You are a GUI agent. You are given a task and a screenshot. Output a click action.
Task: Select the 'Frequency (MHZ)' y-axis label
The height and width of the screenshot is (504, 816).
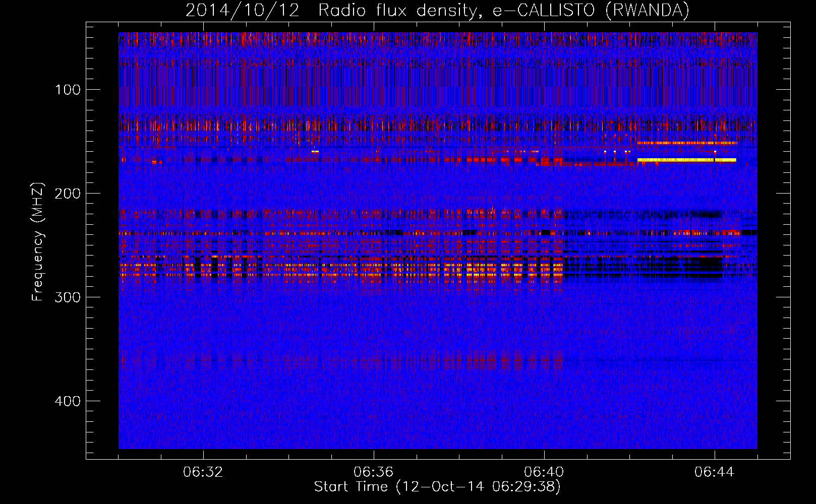click(38, 242)
